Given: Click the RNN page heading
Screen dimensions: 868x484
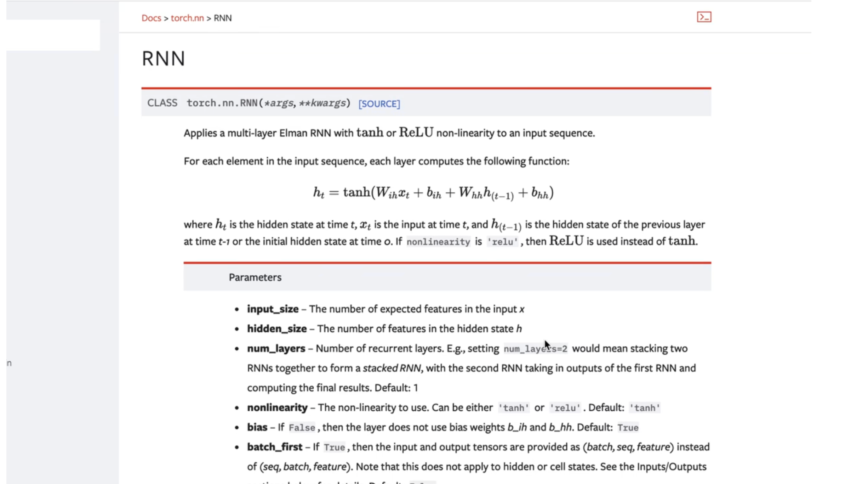Looking at the screenshot, I should point(163,58).
